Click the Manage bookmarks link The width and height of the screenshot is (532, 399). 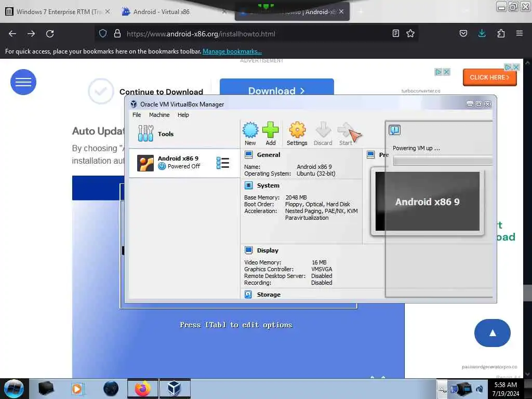[x=232, y=51]
